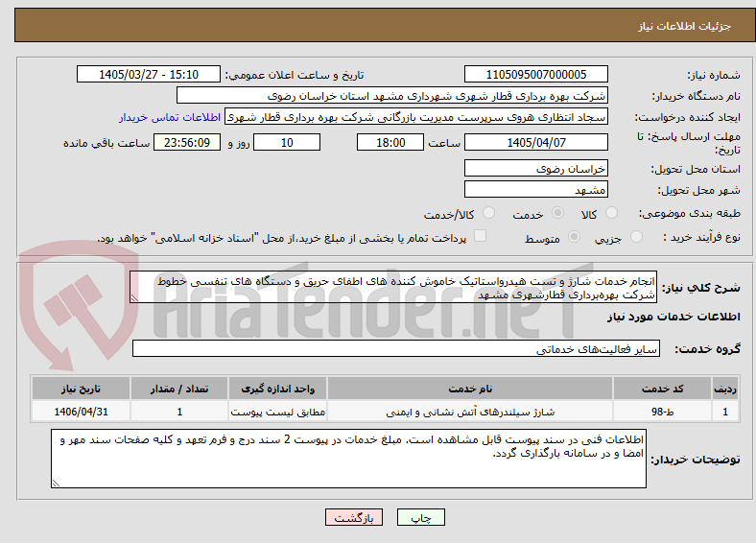Click service name شارژ سیلندرهای آتش نشانی و ایمنی

(470, 412)
